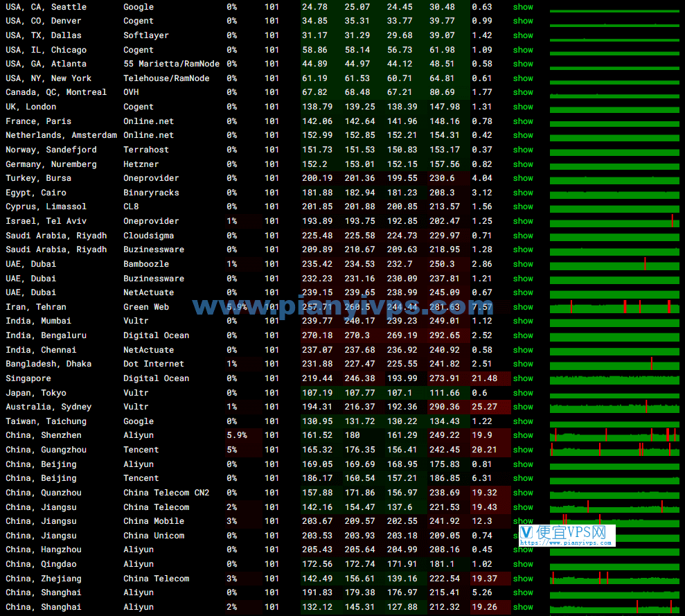Open 'show' link for Montreal OVH
Screen dimensions: 685x616
coord(523,92)
